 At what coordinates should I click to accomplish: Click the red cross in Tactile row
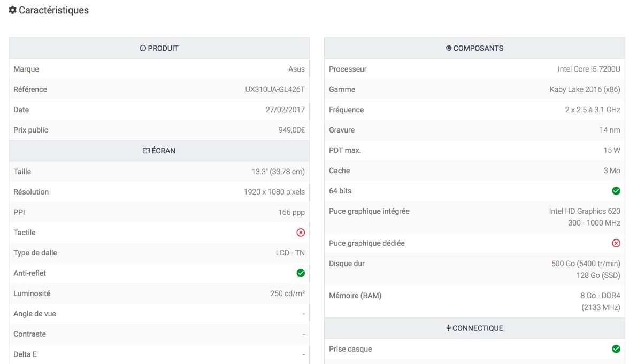[301, 233]
